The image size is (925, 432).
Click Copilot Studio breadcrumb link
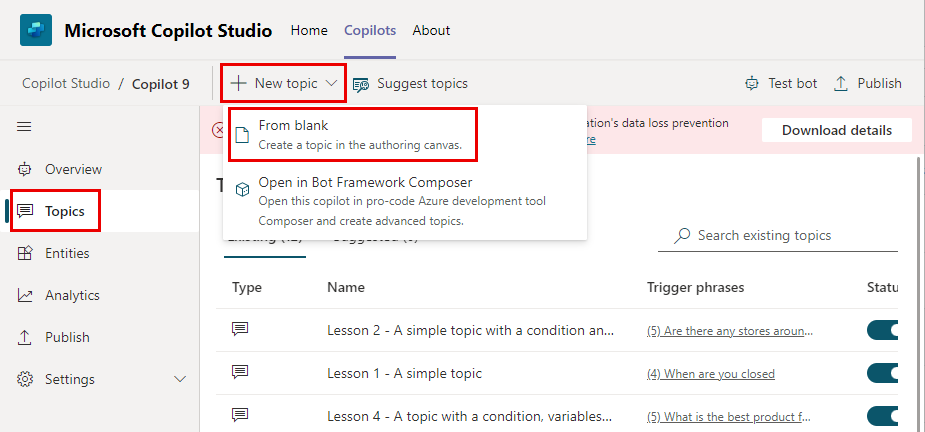66,83
